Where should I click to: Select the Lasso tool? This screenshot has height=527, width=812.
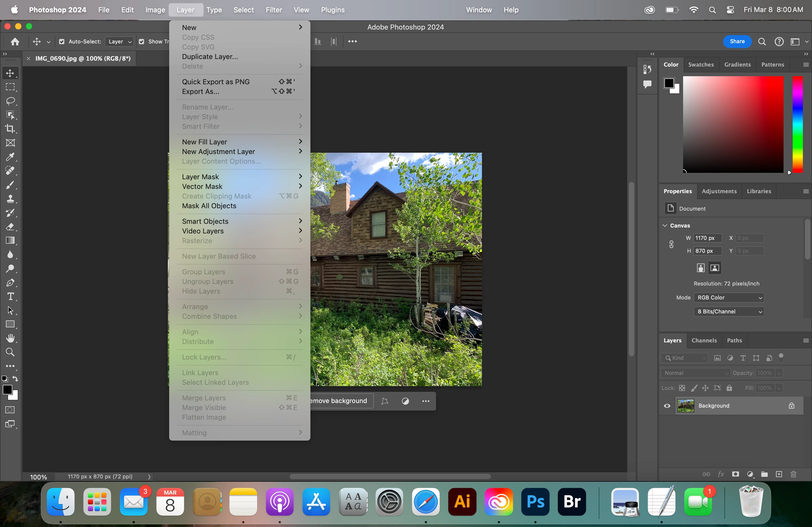10,101
